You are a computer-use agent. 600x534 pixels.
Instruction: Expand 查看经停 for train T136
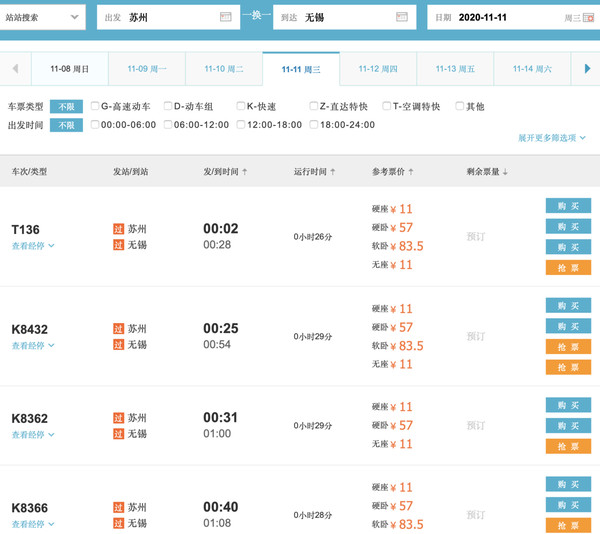pos(33,246)
